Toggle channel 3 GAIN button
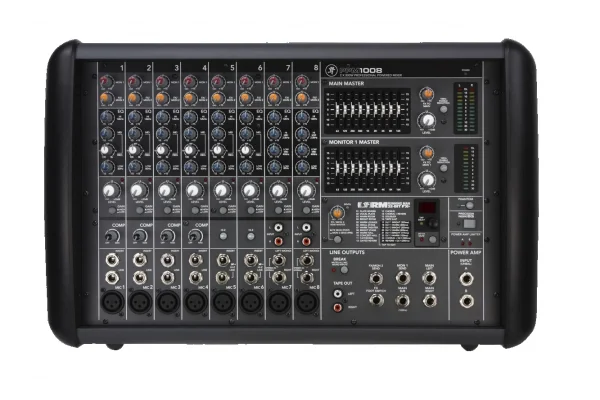Viewport: 600px width, 400px height. [167, 210]
